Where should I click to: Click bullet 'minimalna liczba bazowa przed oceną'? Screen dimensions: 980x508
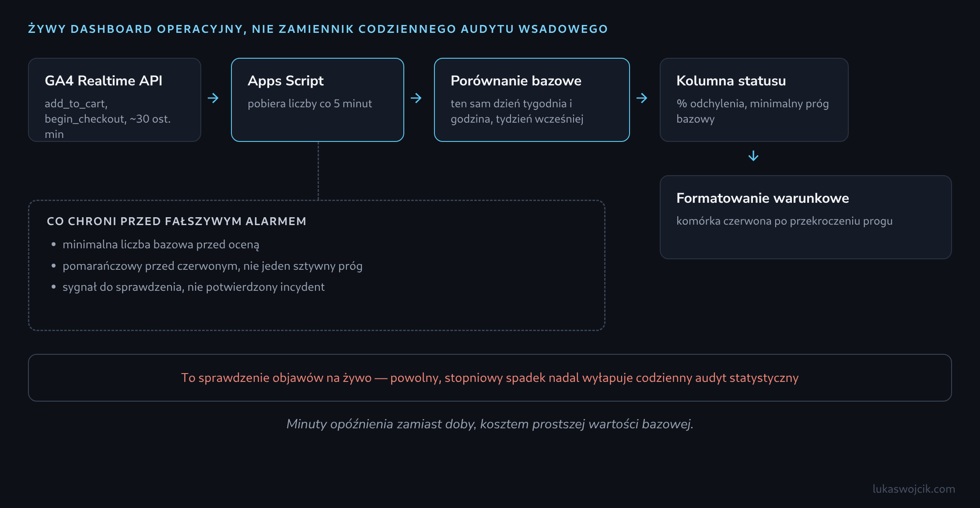[x=161, y=245]
